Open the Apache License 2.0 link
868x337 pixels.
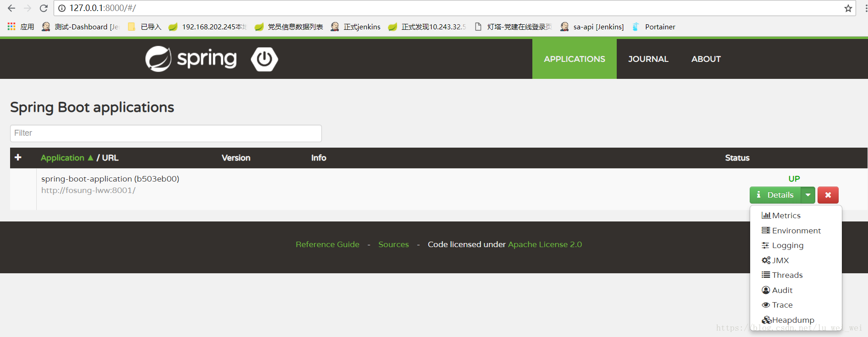(x=545, y=244)
